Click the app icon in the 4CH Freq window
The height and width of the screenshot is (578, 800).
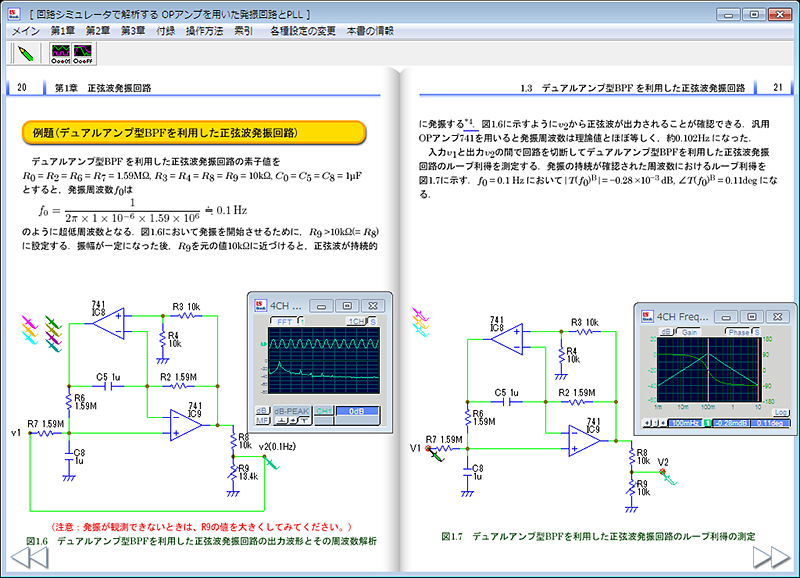pos(647,316)
